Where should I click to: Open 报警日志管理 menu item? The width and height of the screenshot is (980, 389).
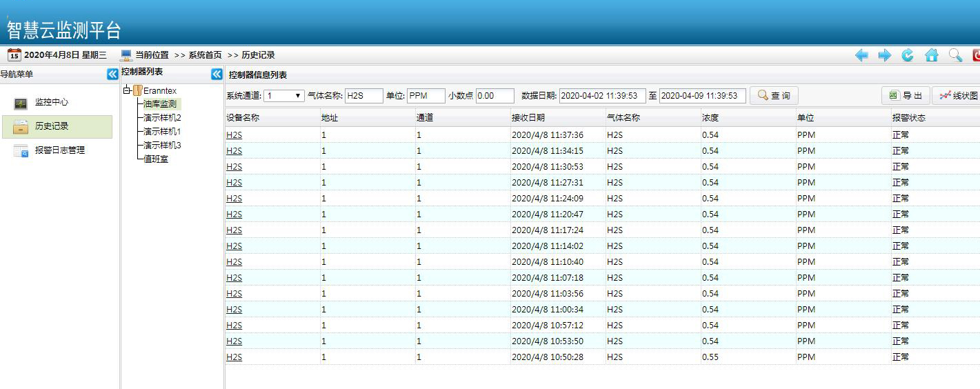59,150
